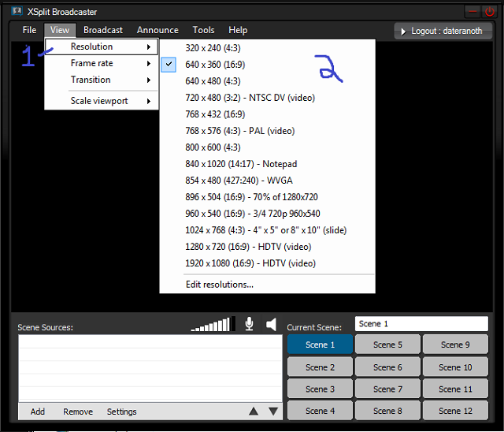
Task: Choose 320 x 240 (4:3) resolution
Action: point(268,48)
